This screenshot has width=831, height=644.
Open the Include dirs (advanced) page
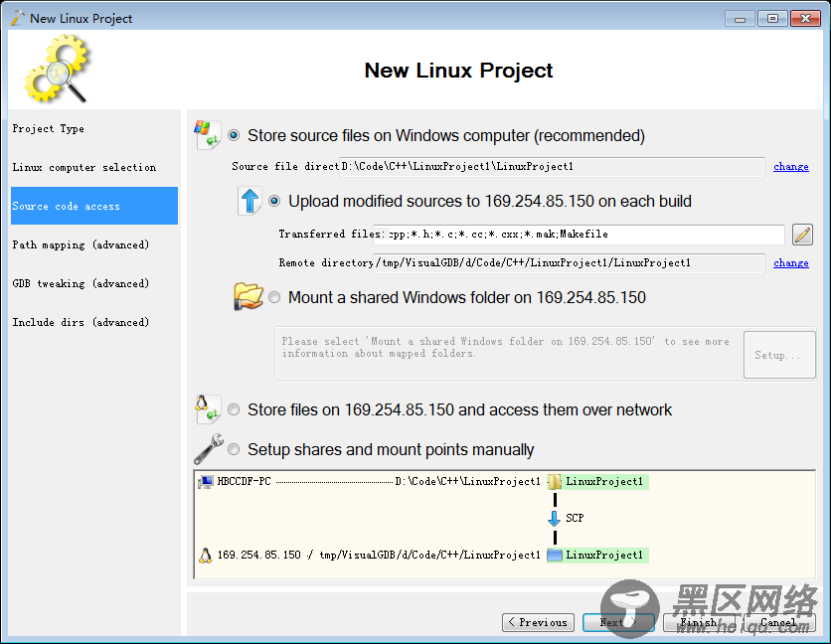94,322
